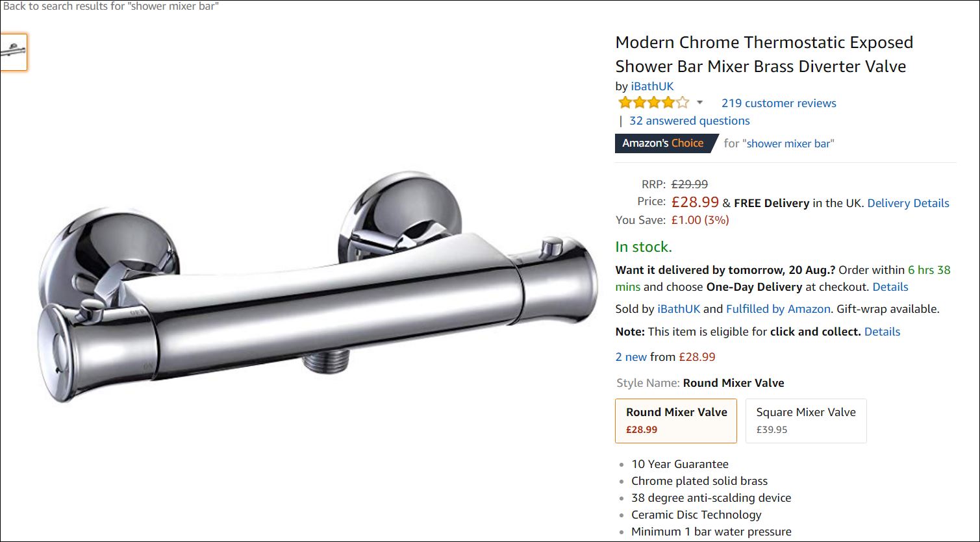
Task: Click the 2 new offers link
Action: 631,357
